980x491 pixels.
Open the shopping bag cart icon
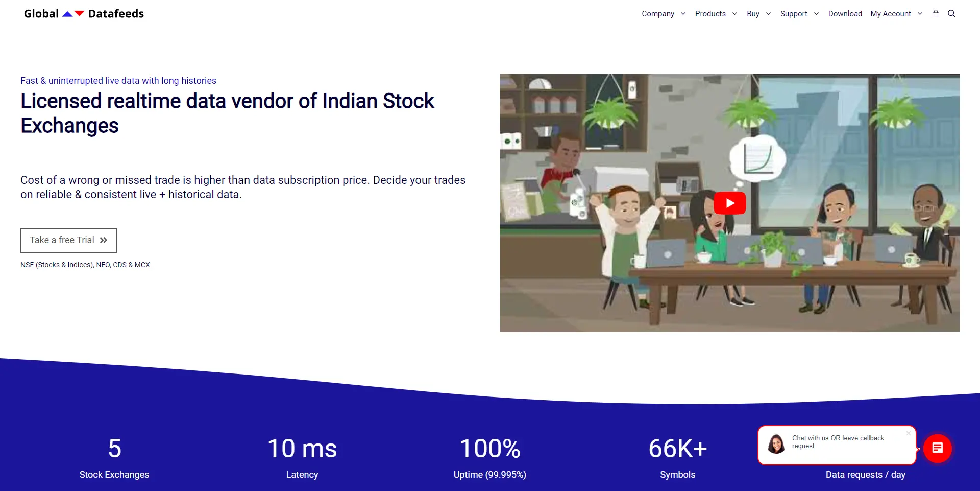(x=936, y=14)
